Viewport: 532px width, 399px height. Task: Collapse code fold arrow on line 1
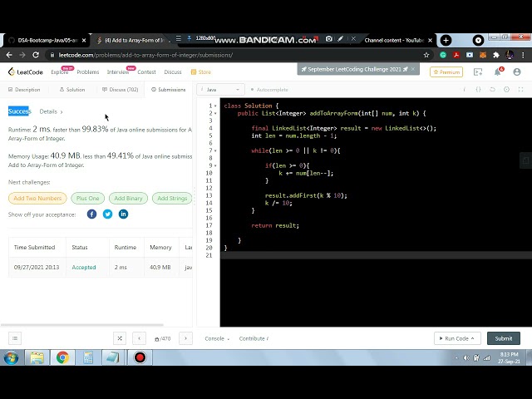[x=215, y=106]
